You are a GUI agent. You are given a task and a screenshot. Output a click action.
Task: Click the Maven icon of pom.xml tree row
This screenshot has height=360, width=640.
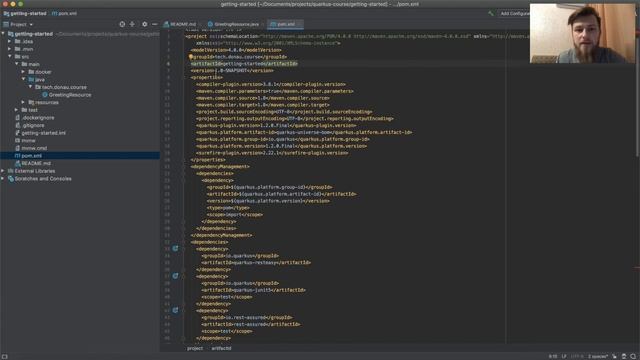click(18, 156)
